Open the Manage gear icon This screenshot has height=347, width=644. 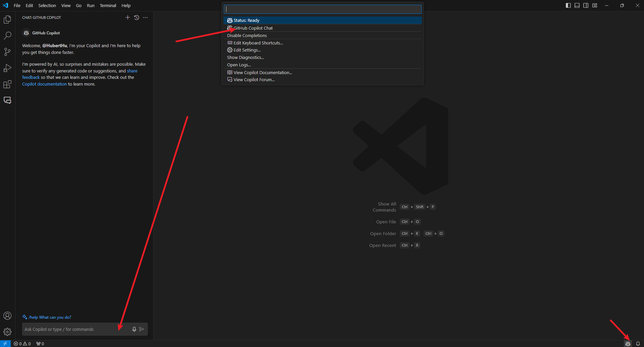[7, 332]
